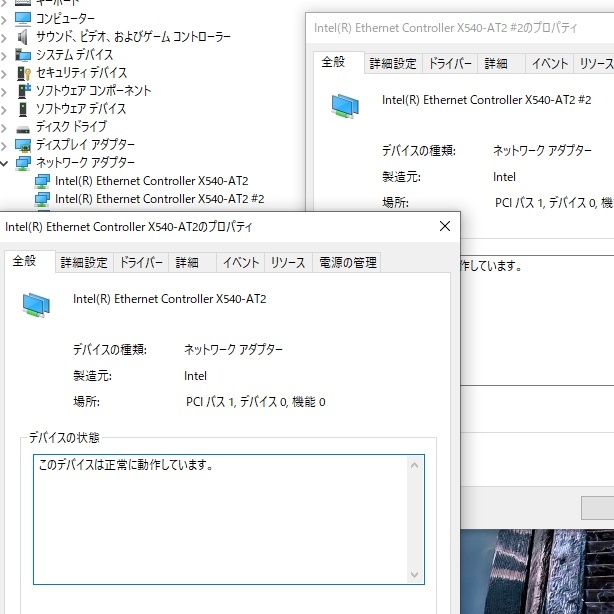Click the サウンド、ビデオ speaker icon

pyautogui.click(x=23, y=37)
